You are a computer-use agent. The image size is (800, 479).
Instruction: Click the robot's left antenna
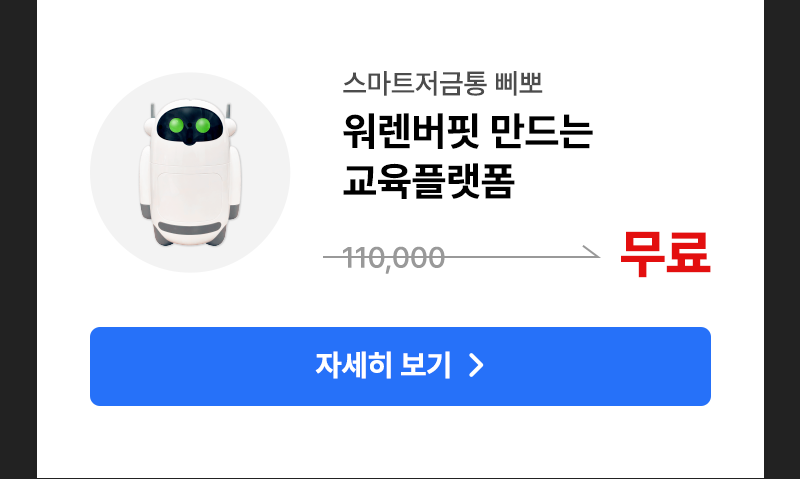[152, 112]
